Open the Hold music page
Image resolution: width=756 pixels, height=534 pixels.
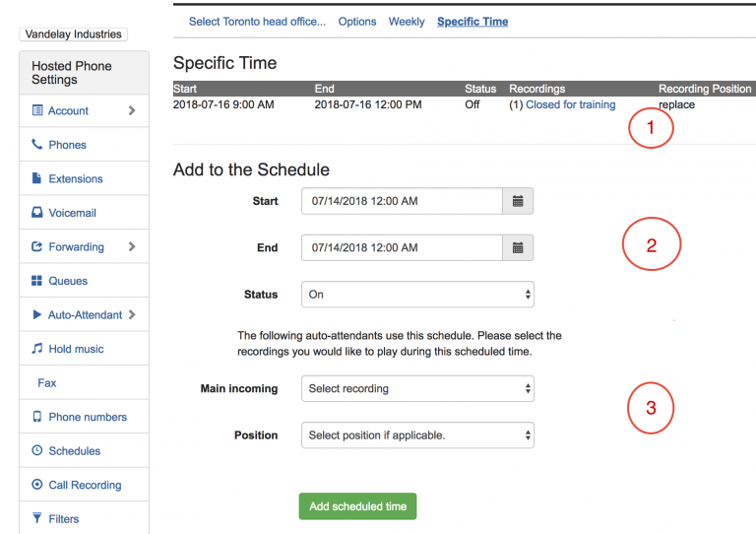pos(76,349)
